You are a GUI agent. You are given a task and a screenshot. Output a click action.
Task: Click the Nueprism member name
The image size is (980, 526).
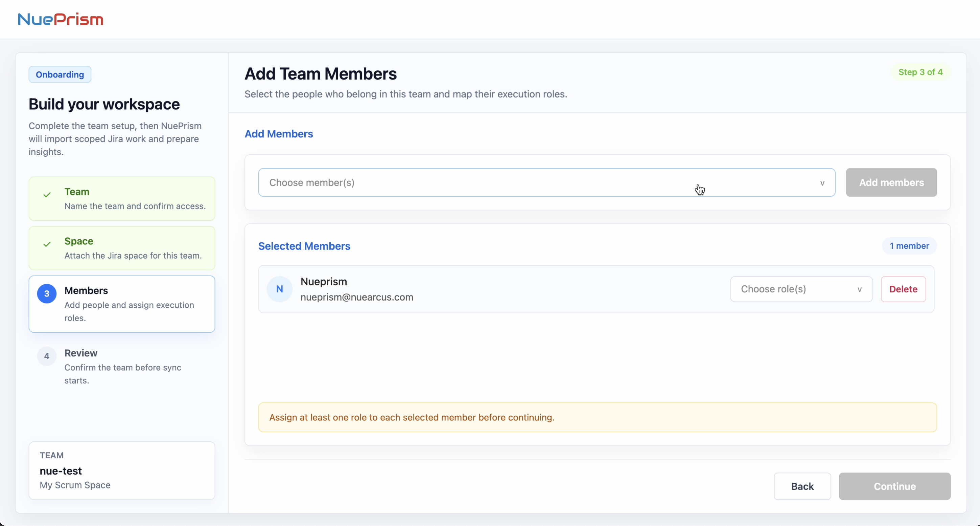323,282
